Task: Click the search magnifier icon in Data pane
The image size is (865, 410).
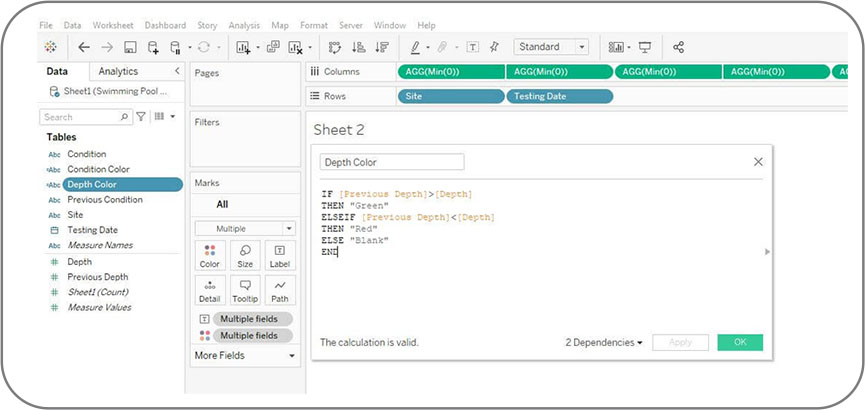Action: coord(124,116)
